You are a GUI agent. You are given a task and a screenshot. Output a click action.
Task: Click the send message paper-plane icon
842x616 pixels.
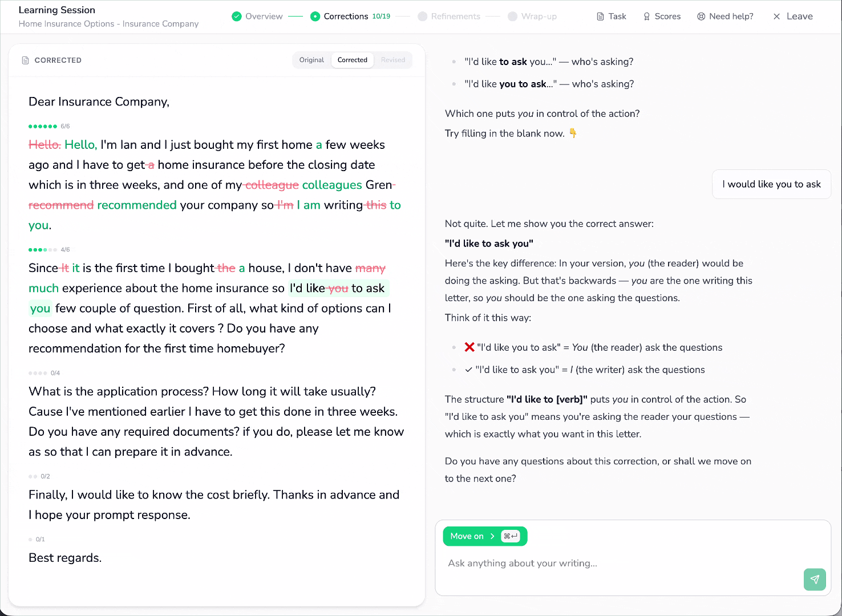coord(815,579)
